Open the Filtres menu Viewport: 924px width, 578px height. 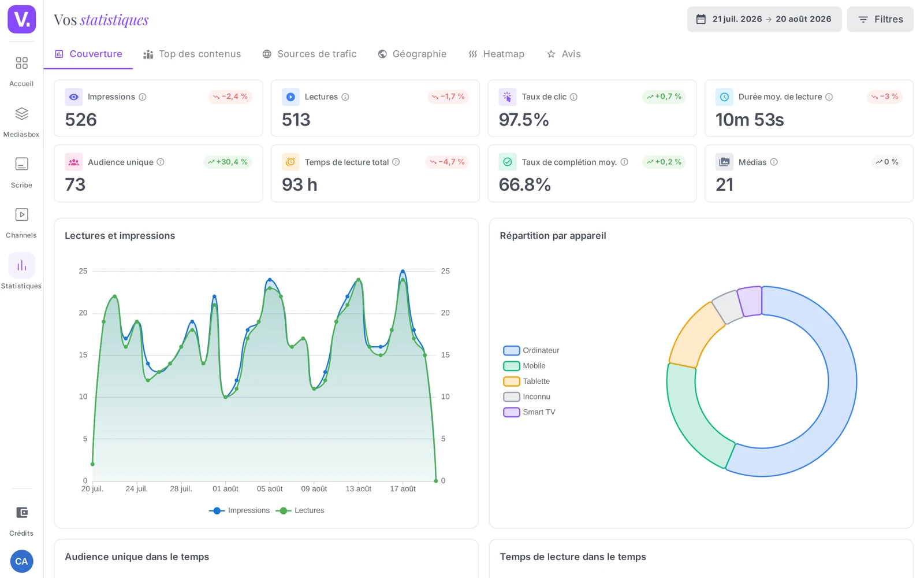[880, 19]
